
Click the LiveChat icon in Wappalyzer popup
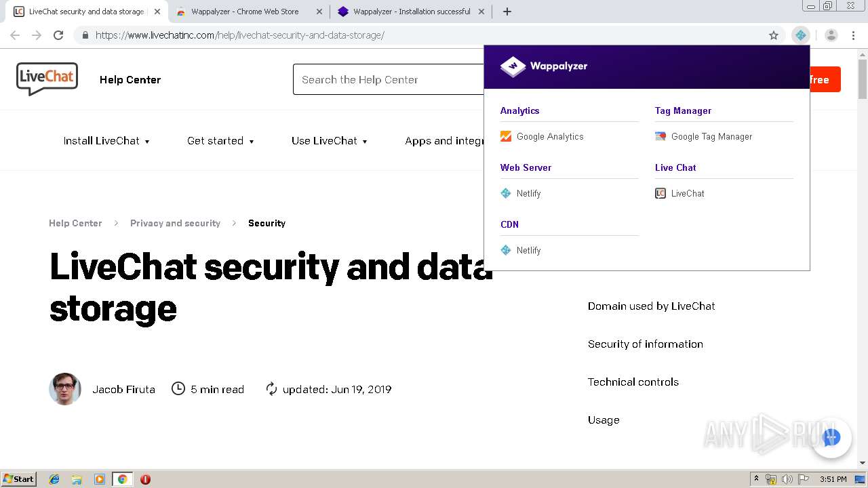(x=660, y=193)
